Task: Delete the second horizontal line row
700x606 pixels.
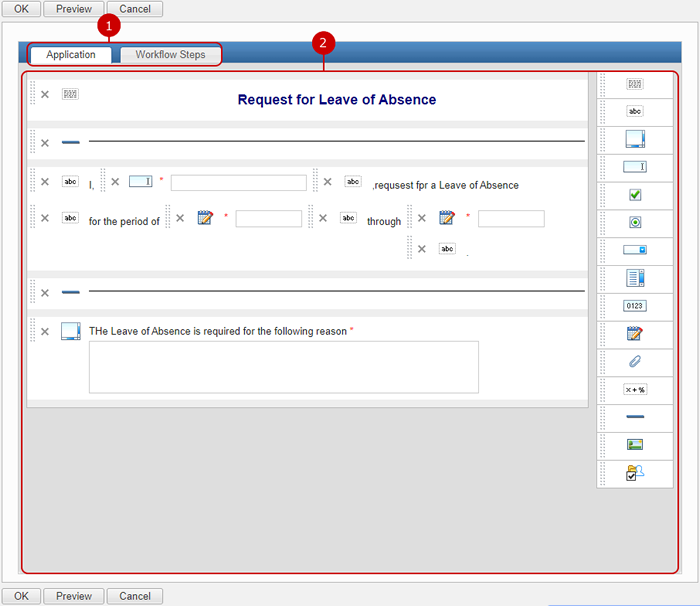Action: [x=45, y=293]
